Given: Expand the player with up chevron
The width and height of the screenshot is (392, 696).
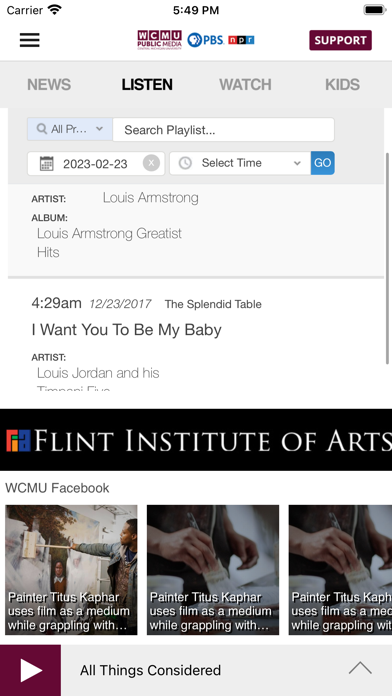Looking at the screenshot, I should [360, 668].
